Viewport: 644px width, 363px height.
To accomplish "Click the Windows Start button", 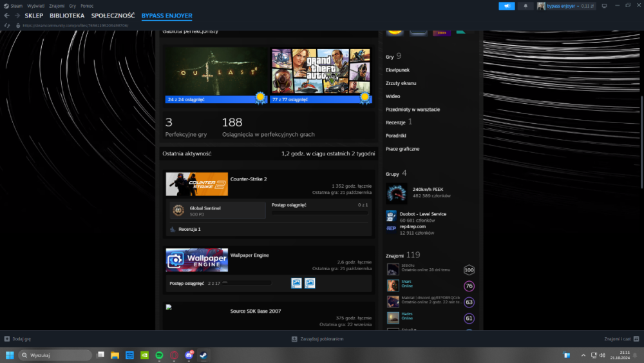I will tap(10, 355).
